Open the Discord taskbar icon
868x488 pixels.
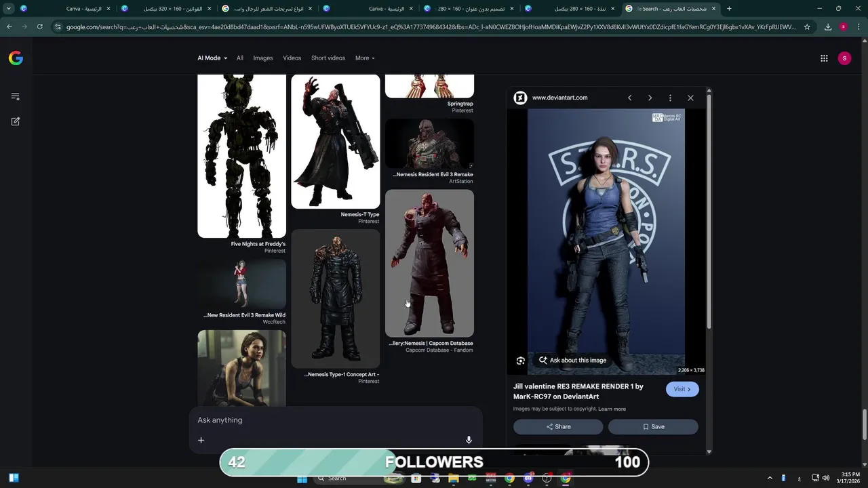[528, 479]
